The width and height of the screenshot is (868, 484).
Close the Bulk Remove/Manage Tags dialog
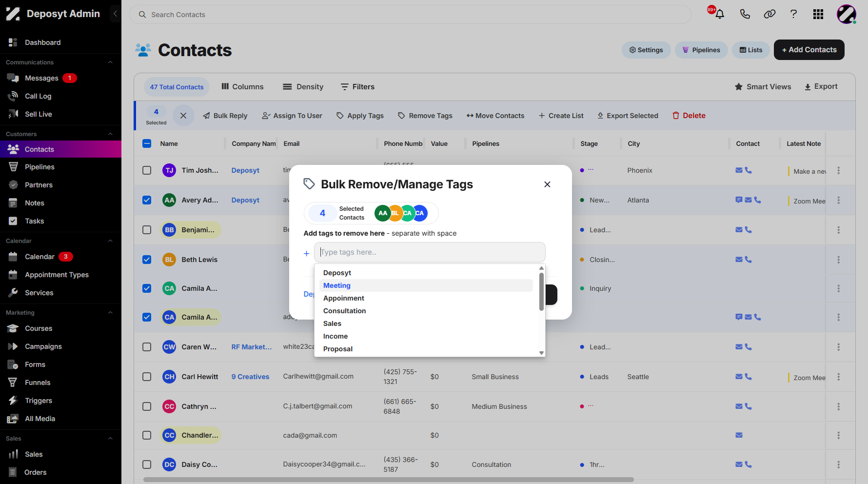(x=547, y=184)
